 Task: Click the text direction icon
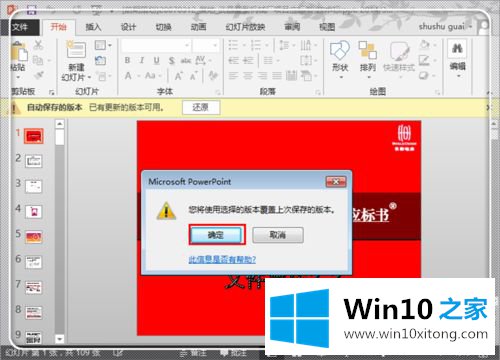[307, 45]
